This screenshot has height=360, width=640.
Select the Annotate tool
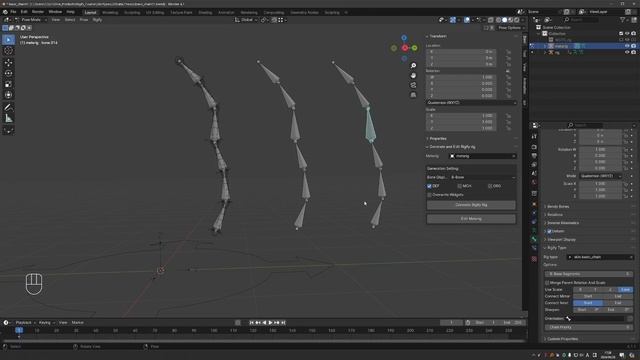tap(9, 107)
